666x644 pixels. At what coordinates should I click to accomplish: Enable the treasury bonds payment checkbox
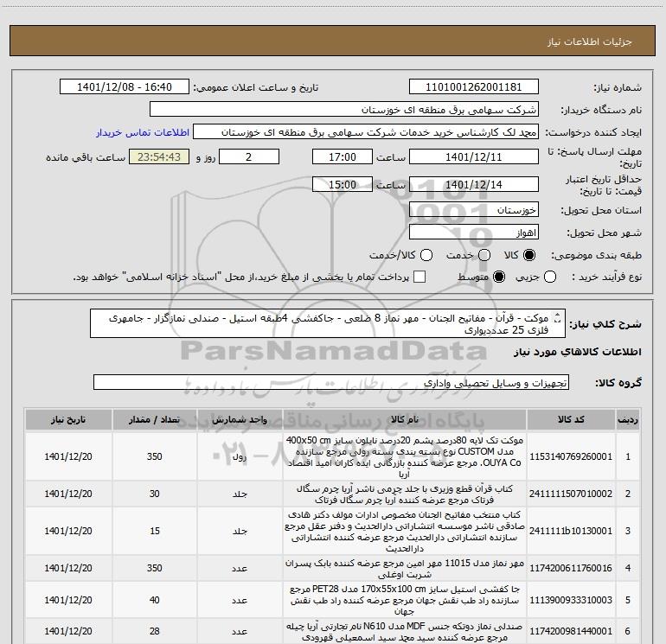[x=420, y=277]
